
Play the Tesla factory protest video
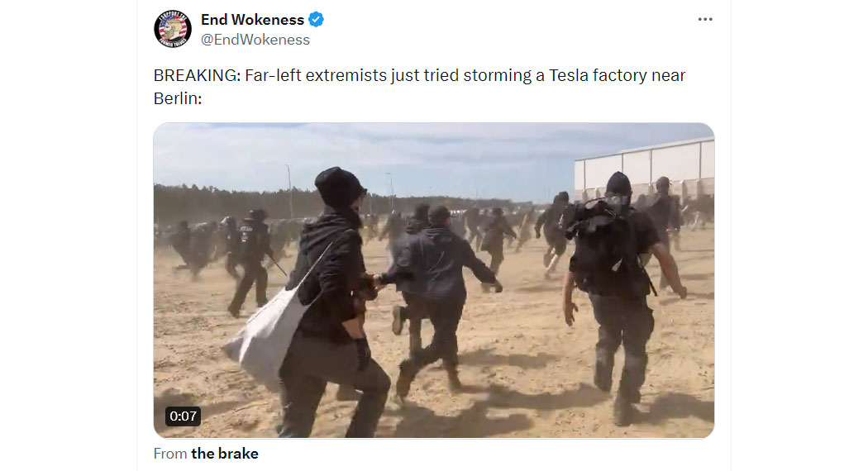click(x=434, y=280)
